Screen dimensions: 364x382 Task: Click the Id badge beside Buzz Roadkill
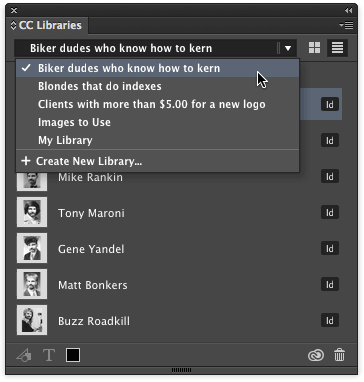coord(330,321)
